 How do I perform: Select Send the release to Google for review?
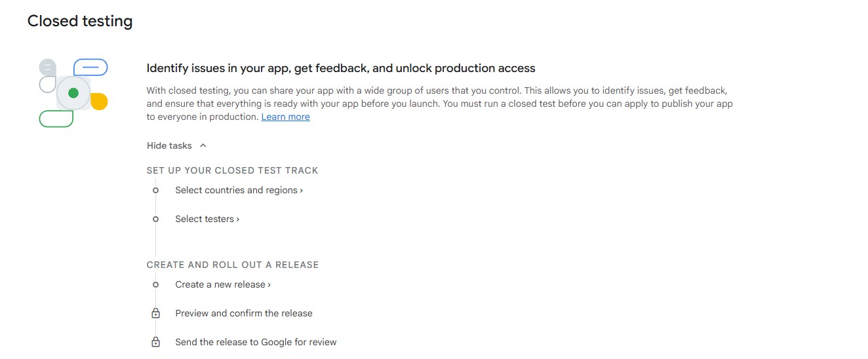click(256, 342)
